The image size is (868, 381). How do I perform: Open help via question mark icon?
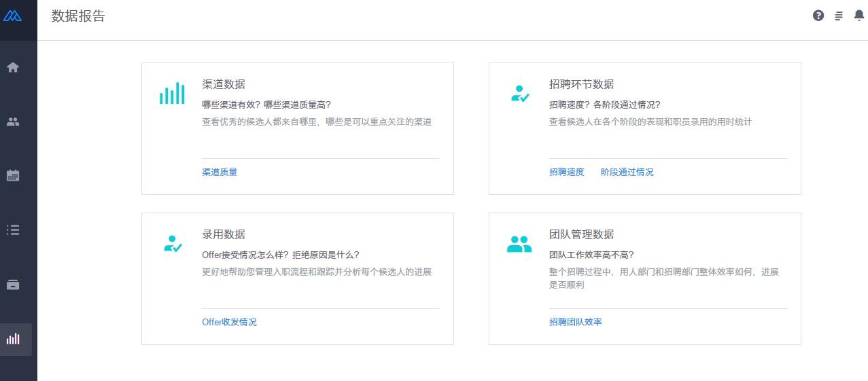[818, 16]
